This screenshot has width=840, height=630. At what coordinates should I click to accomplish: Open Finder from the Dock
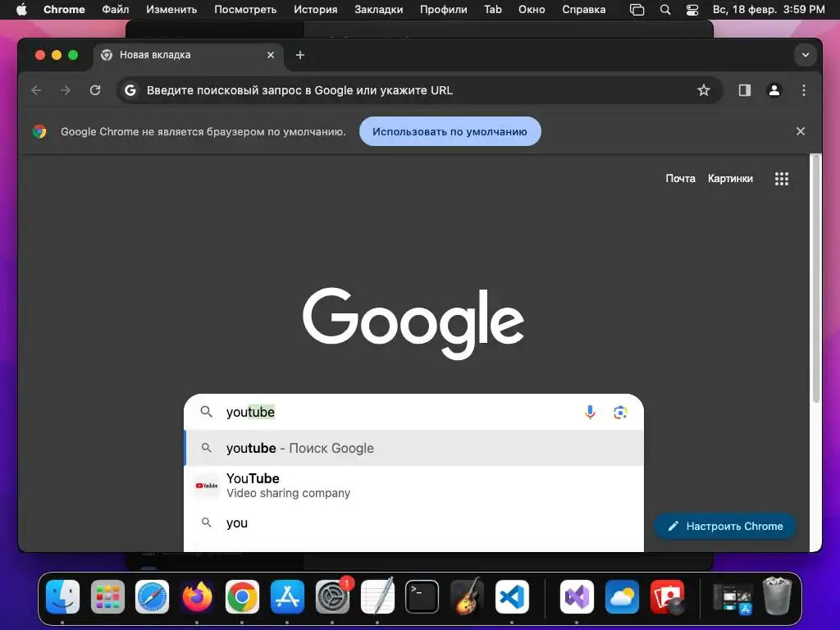point(62,597)
